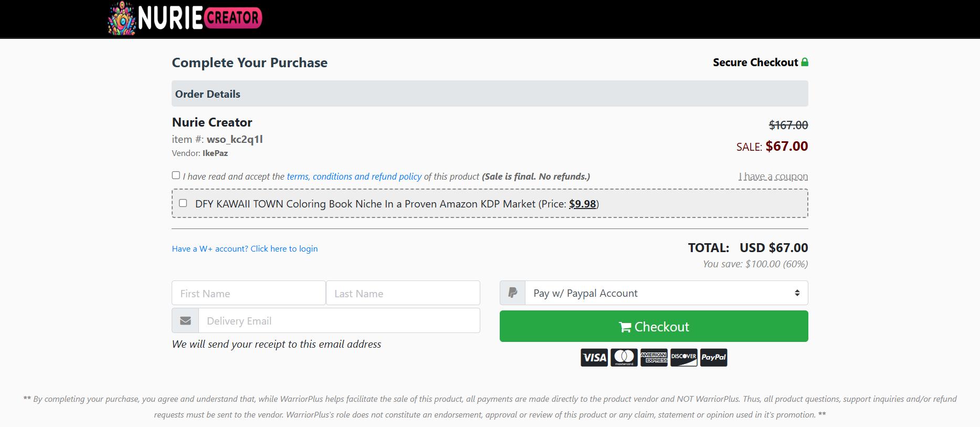This screenshot has height=427, width=980.
Task: Click 'We will send your receipt' note
Action: point(277,344)
